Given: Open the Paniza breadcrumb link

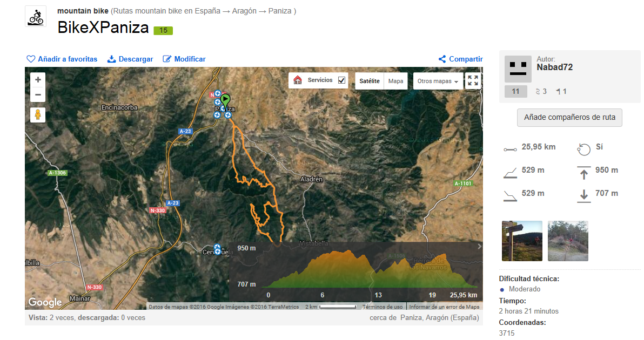Looking at the screenshot, I should 280,11.
